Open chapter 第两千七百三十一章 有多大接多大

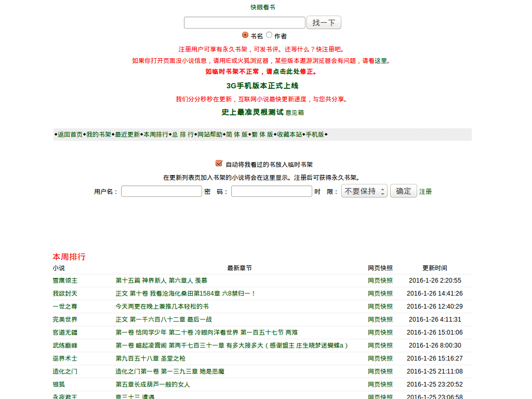pyautogui.click(x=232, y=345)
